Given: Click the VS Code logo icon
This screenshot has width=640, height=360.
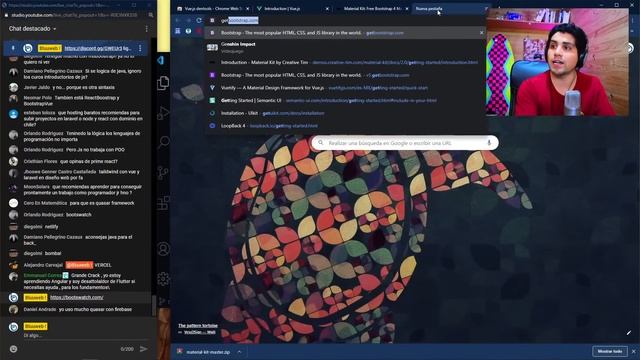Looking at the screenshot, I should click(161, 60).
